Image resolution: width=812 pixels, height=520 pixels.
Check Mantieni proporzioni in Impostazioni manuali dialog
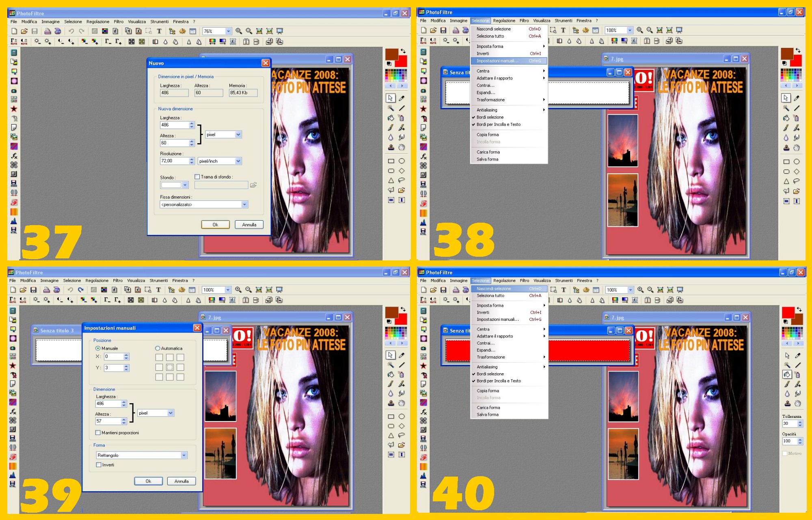[98, 433]
